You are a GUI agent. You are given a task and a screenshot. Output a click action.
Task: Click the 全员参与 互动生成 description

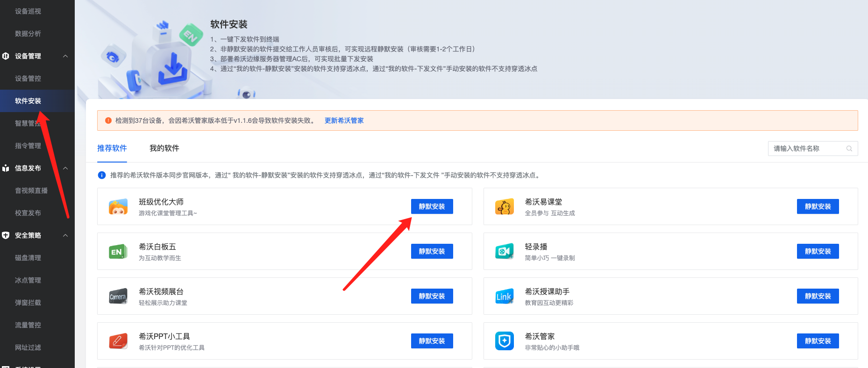pyautogui.click(x=550, y=213)
